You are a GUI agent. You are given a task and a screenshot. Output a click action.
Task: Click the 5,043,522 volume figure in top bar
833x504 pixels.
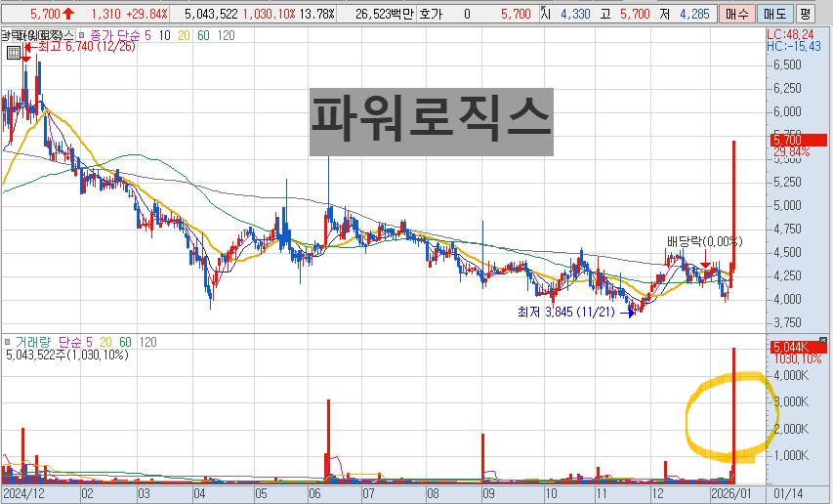[211, 14]
